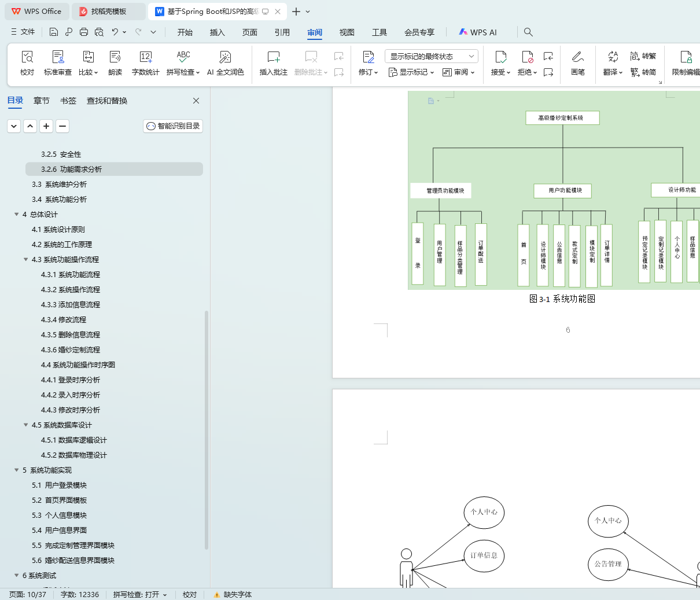Image resolution: width=700 pixels, height=600 pixels.
Task: Switch to 查找和替换 pane tab
Action: [107, 101]
